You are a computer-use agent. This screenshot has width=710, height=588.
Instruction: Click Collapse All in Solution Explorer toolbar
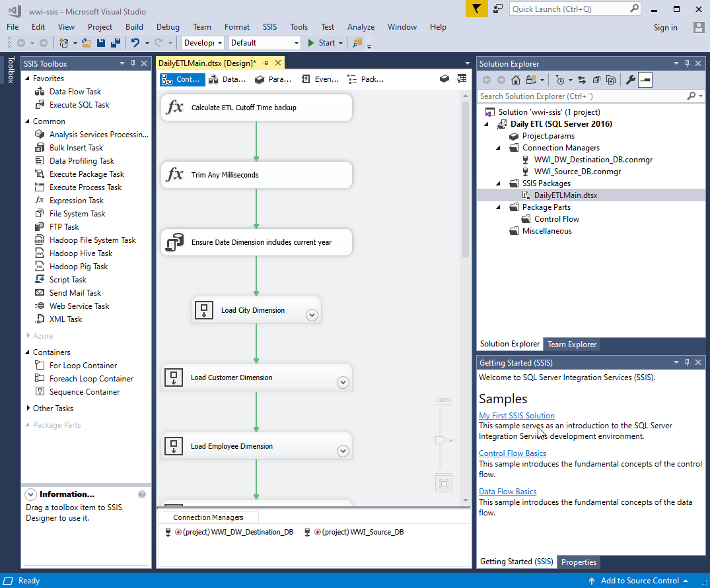tap(596, 80)
